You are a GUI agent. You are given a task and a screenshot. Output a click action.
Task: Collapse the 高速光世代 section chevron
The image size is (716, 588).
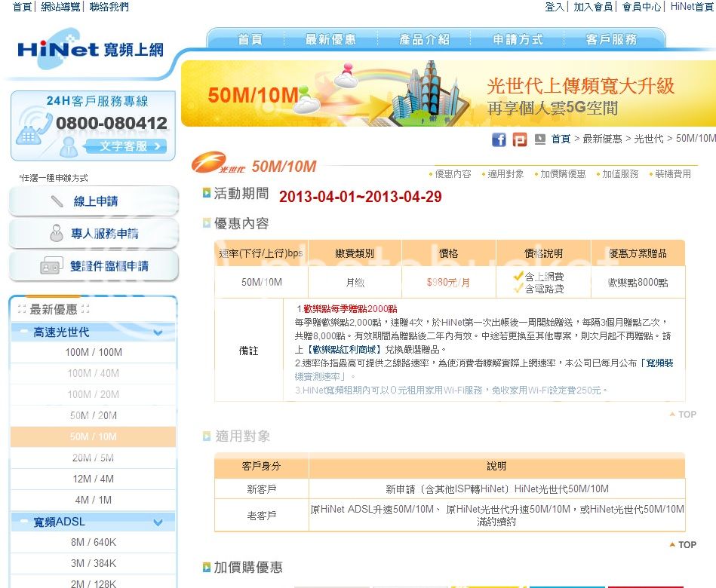click(x=158, y=332)
